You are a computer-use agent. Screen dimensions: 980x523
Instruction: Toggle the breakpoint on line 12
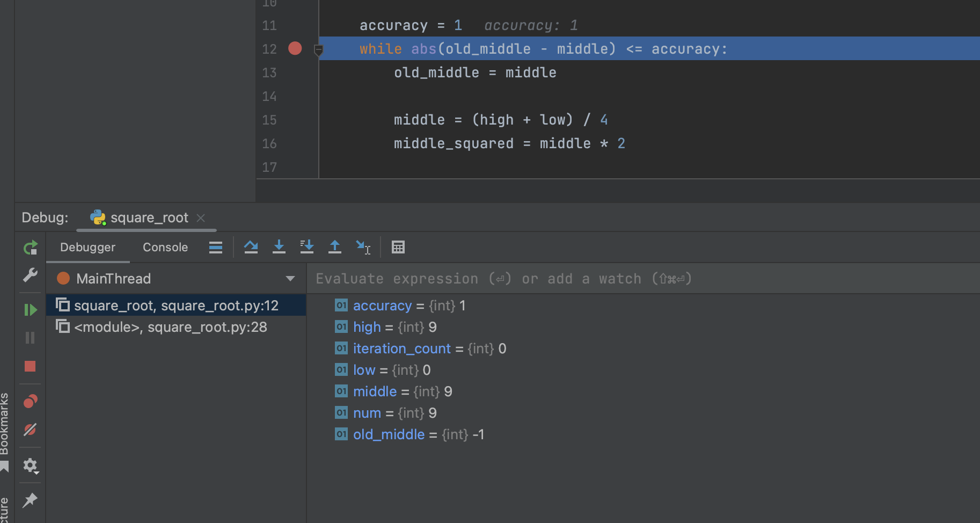point(295,48)
